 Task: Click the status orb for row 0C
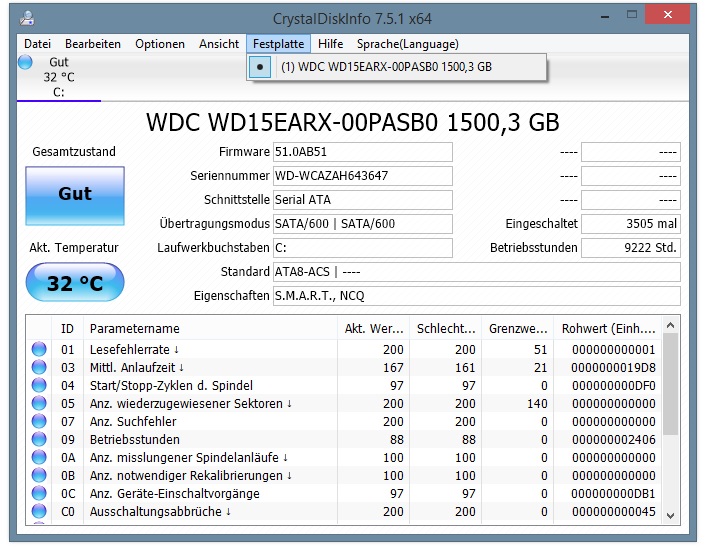[39, 494]
